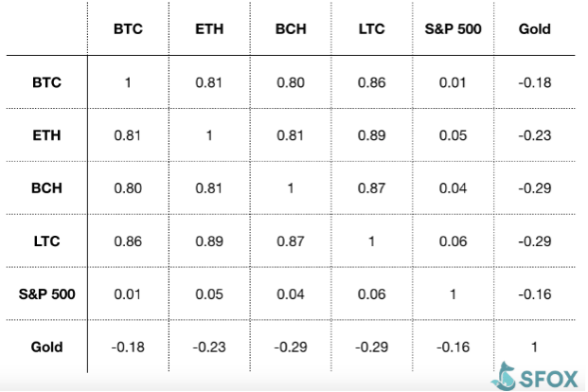Click the SFOX brand text

[x=548, y=380]
